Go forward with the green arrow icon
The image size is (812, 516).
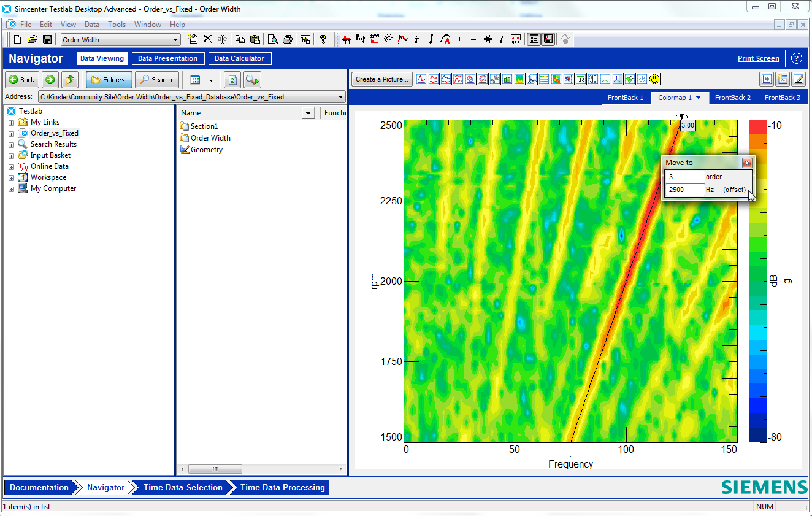click(x=50, y=80)
